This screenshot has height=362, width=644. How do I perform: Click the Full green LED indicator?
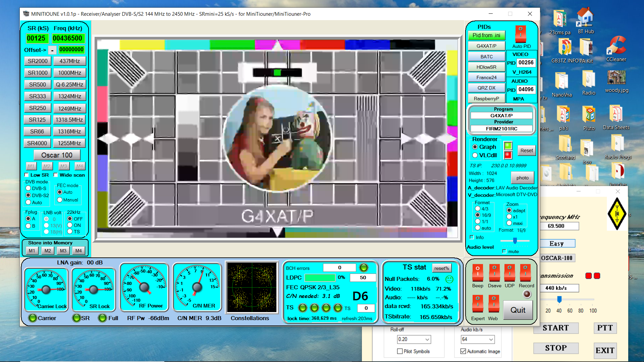[102, 318]
